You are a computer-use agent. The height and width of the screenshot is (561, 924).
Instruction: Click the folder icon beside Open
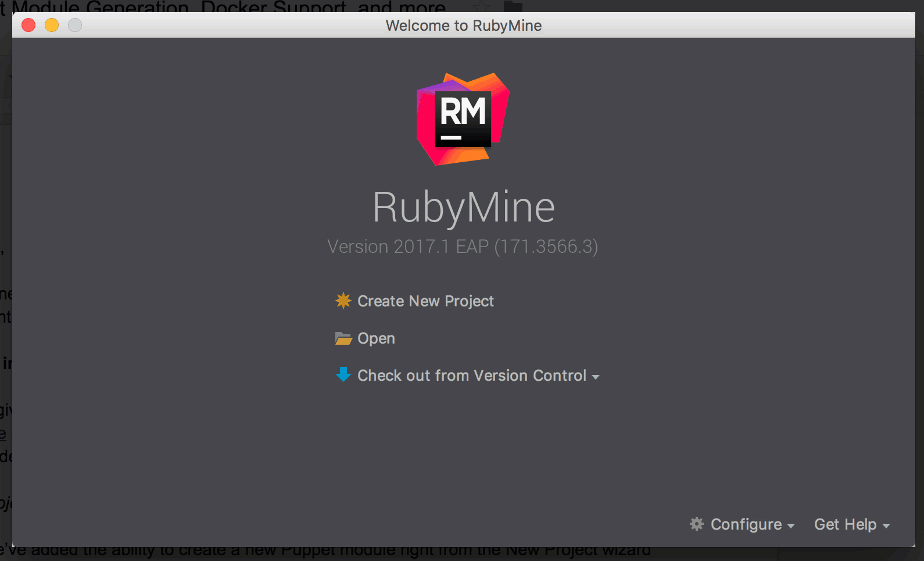coord(343,338)
